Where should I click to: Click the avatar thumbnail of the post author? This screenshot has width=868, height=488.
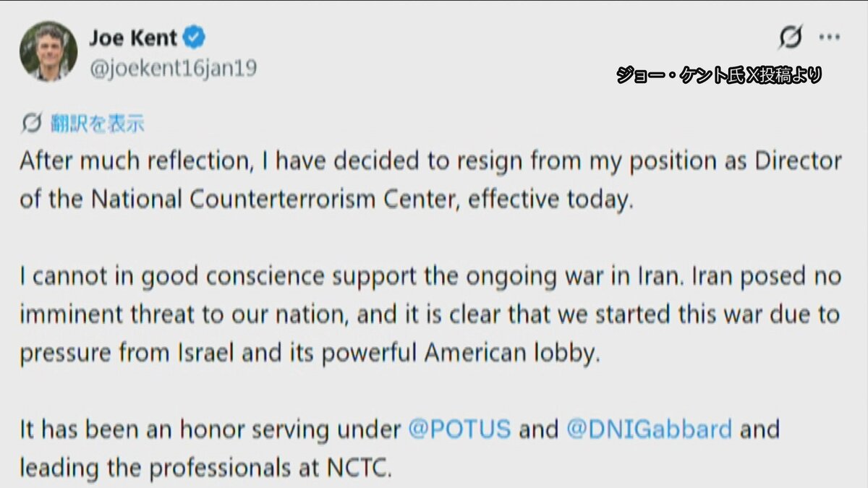(x=48, y=48)
